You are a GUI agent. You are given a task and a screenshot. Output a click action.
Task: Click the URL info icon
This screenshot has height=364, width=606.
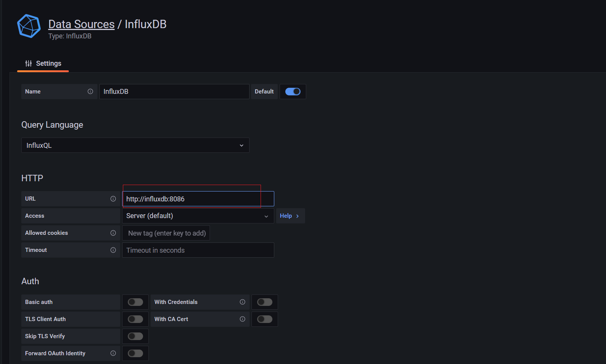113,199
